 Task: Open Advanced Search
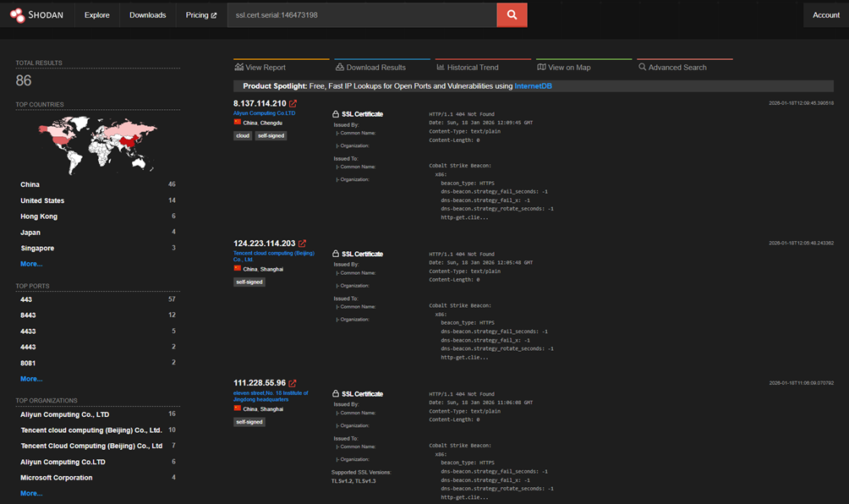672,67
